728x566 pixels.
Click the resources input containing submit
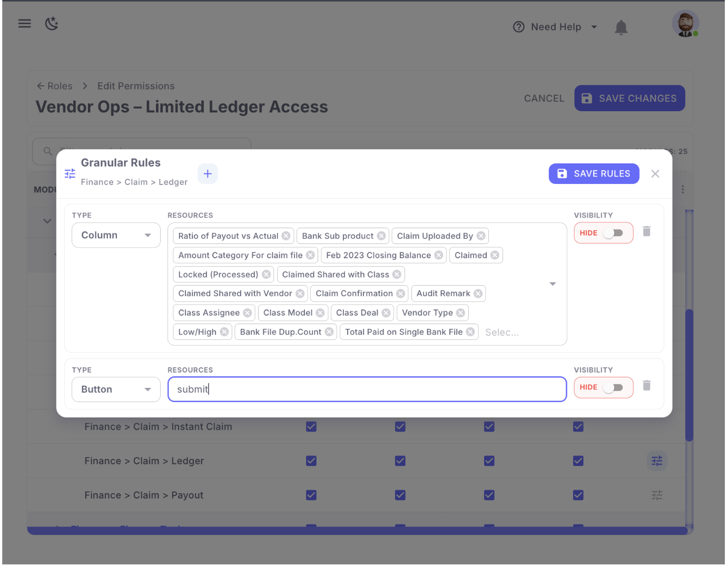[367, 390]
